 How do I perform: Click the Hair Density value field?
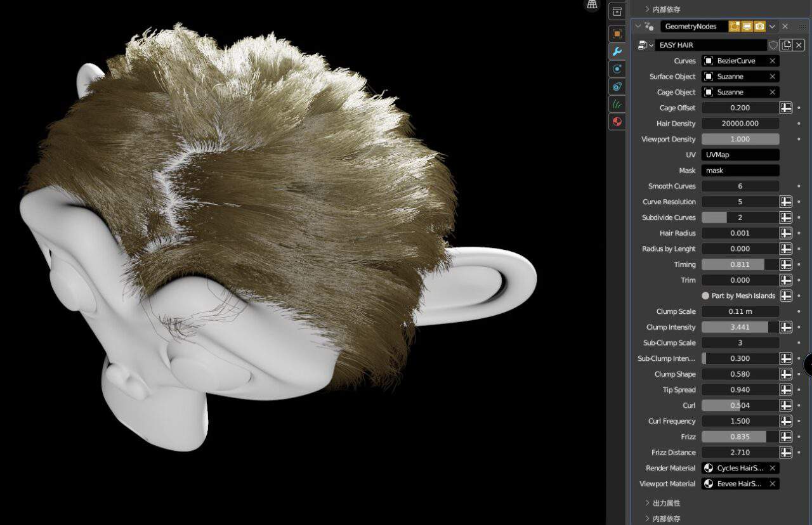740,124
